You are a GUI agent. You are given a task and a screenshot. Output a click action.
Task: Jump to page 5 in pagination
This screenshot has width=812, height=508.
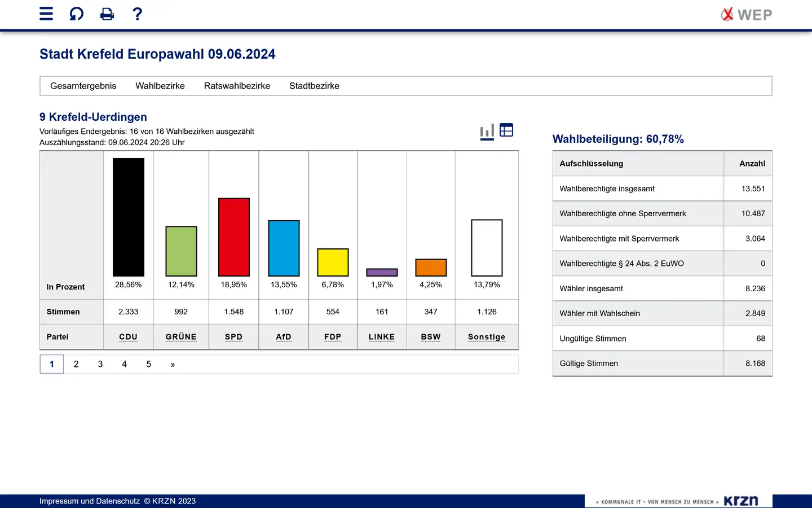pyautogui.click(x=149, y=364)
